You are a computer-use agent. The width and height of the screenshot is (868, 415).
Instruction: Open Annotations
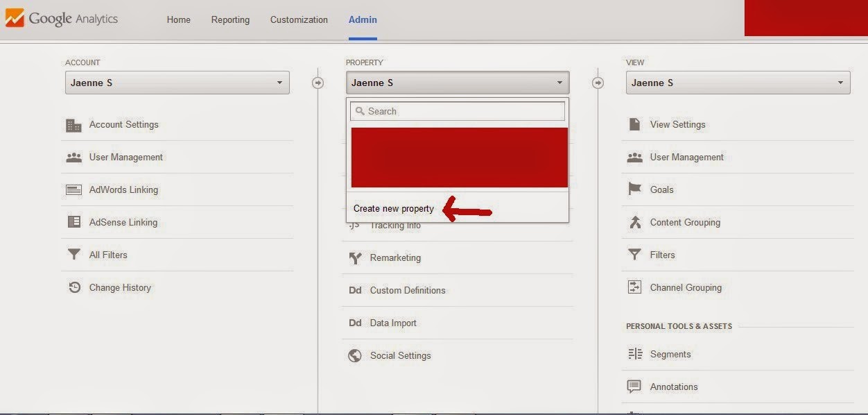(674, 387)
